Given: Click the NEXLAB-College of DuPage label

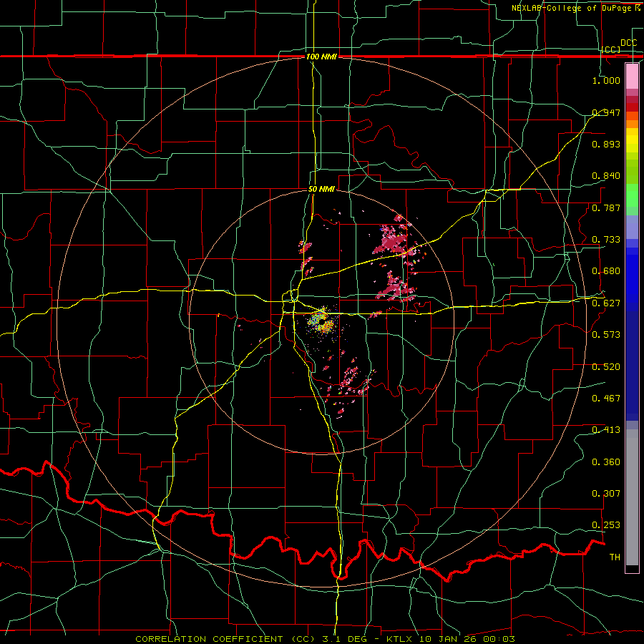Looking at the screenshot, I should [572, 8].
